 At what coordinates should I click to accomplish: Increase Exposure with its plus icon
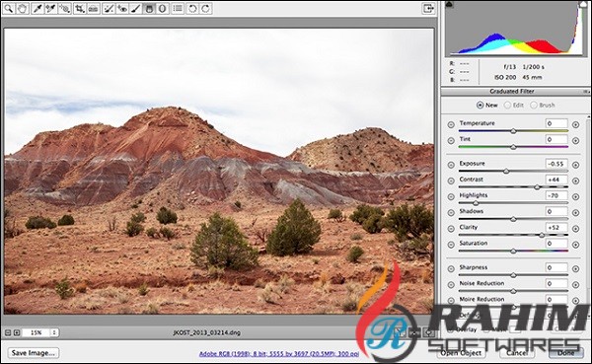point(575,165)
